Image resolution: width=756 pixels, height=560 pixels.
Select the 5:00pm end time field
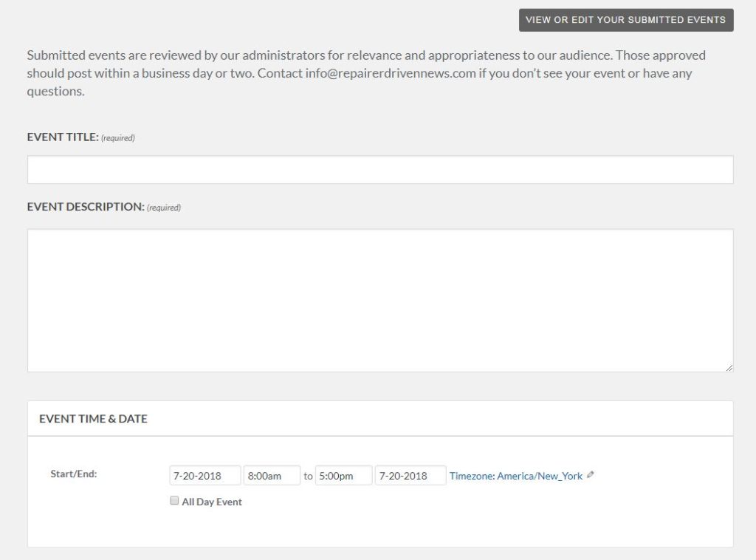343,476
